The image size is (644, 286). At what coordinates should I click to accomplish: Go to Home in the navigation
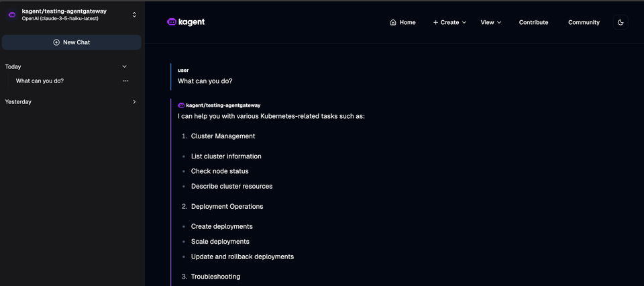pyautogui.click(x=402, y=23)
